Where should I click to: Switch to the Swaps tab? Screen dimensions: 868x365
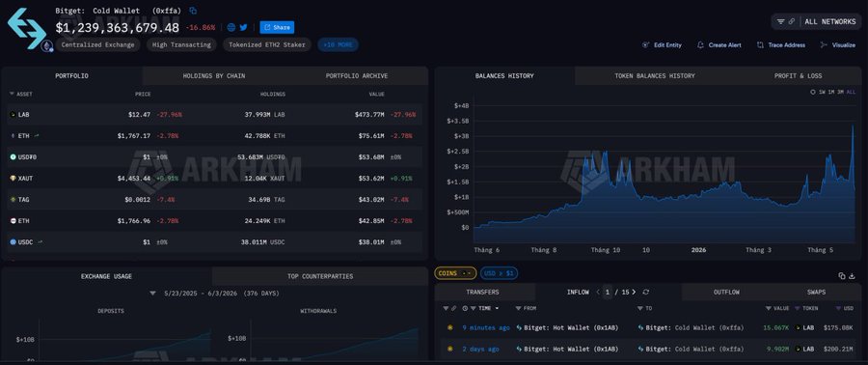coord(817,292)
